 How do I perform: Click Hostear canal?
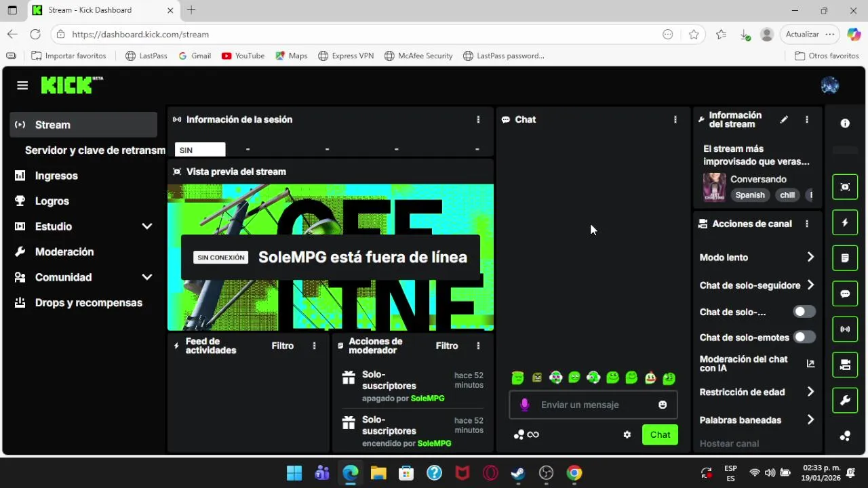pos(729,444)
